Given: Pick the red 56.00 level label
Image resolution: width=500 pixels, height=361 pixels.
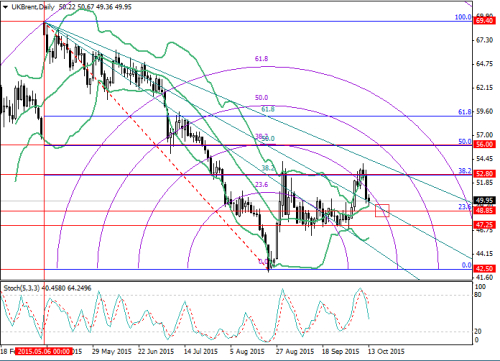Looking at the screenshot, I should tap(484, 144).
